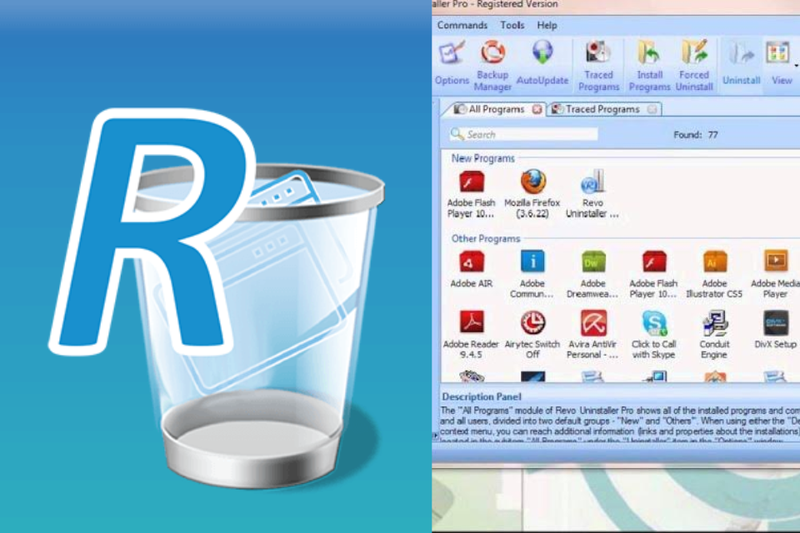Image resolution: width=800 pixels, height=533 pixels.
Task: Open the Tools menu
Action: pyautogui.click(x=512, y=26)
